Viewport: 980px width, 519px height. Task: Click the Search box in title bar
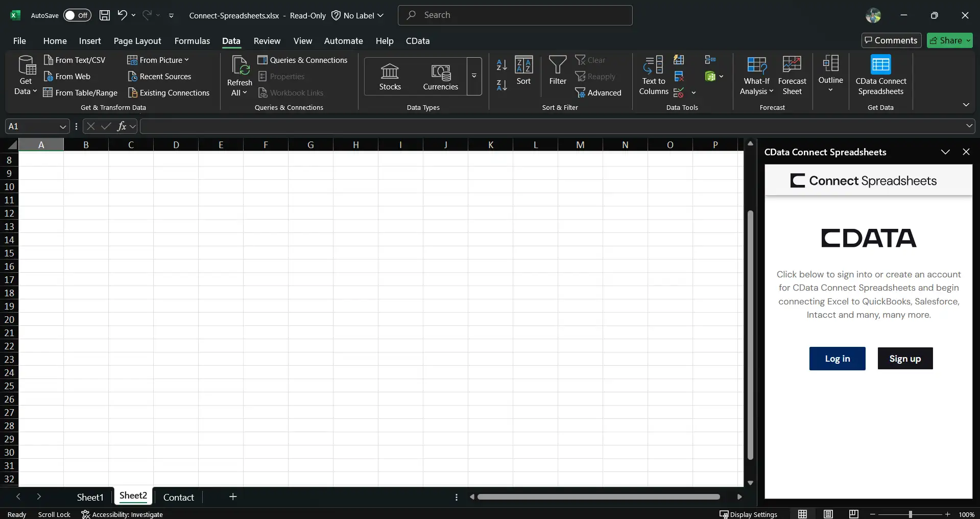(515, 15)
